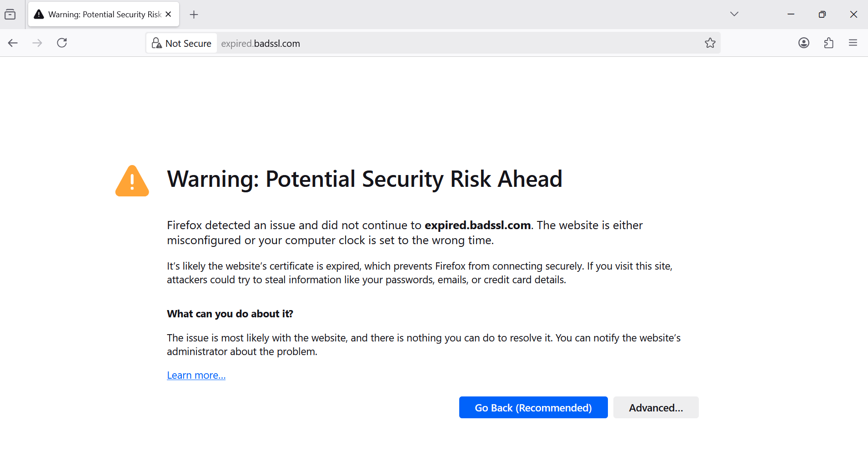Select the Warning: Potential Security Risk tab

point(98,15)
